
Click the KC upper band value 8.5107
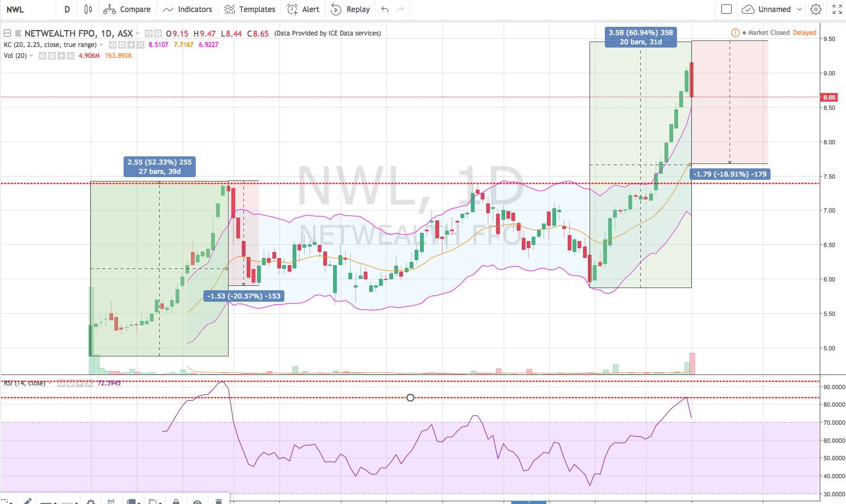click(x=159, y=45)
